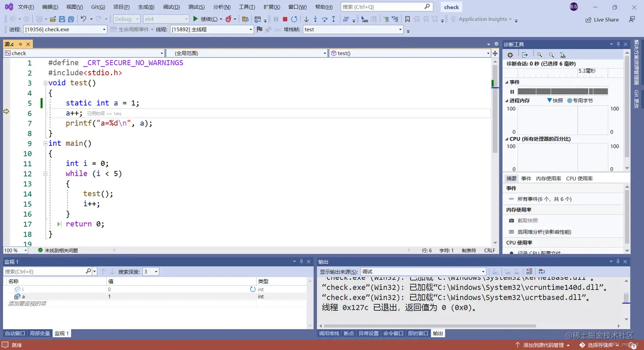Switch to the 局部变量 tab
The image size is (644, 350).
40,333
